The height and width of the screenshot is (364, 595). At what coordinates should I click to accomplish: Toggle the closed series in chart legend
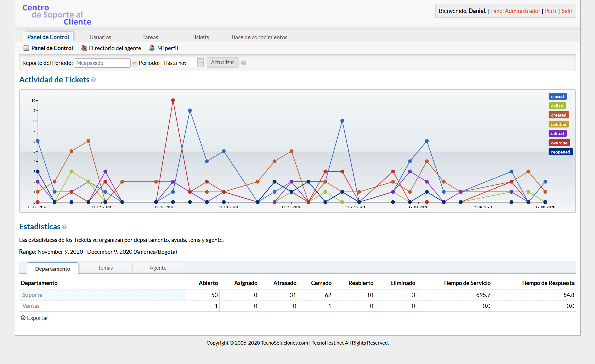[557, 96]
